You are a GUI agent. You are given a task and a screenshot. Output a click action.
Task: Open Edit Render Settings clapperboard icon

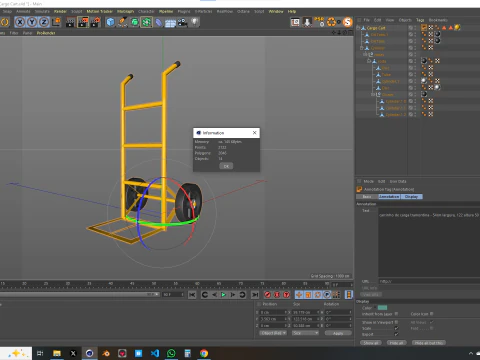[96, 22]
